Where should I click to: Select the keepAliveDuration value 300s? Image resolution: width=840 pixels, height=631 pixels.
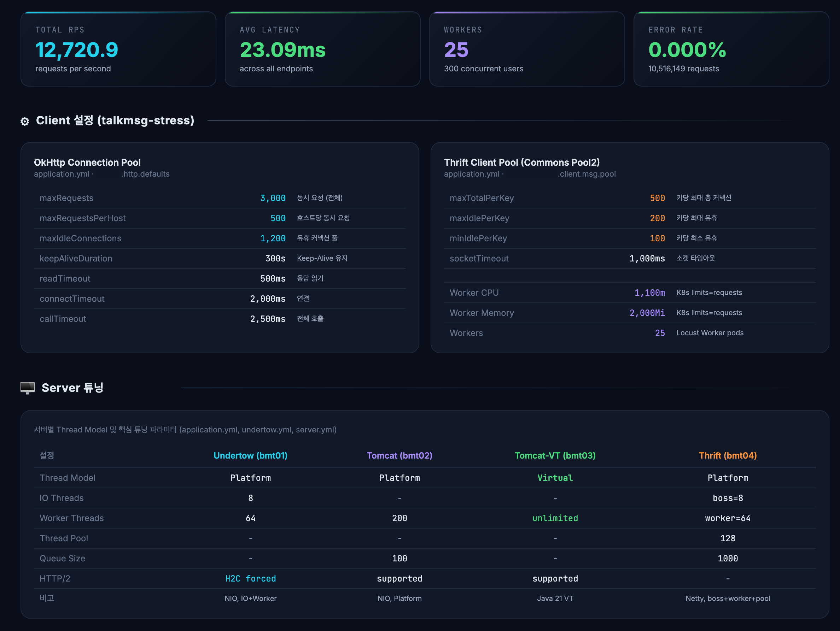point(275,258)
